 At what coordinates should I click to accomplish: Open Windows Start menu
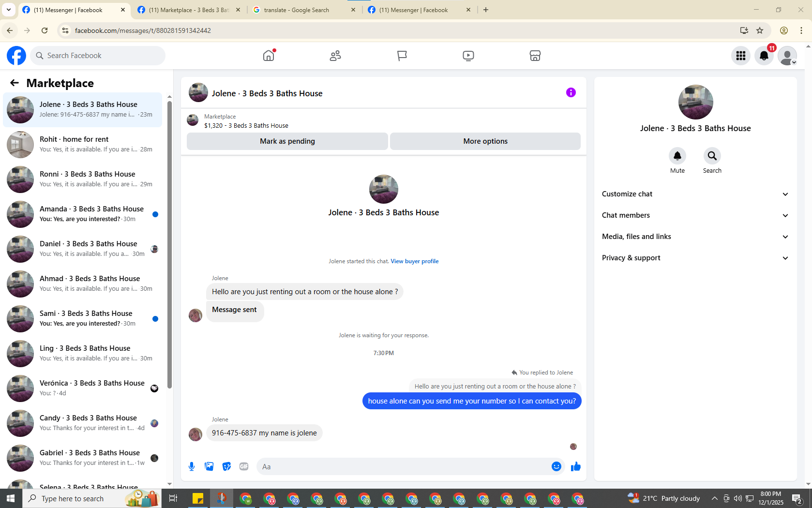click(x=11, y=498)
